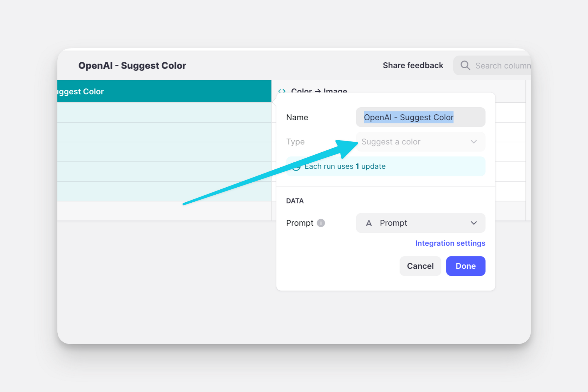
Task: Click the search magnifier icon
Action: pos(465,65)
